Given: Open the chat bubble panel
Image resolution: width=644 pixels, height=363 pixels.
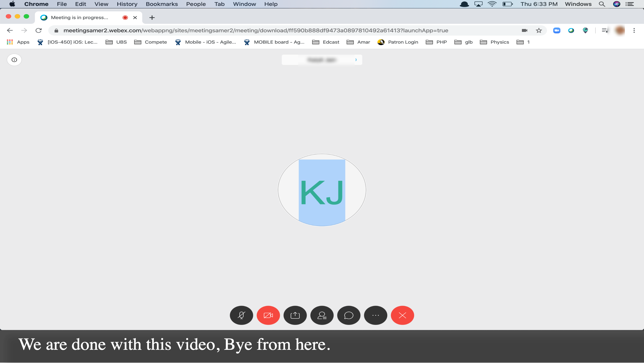Looking at the screenshot, I should click(x=348, y=315).
